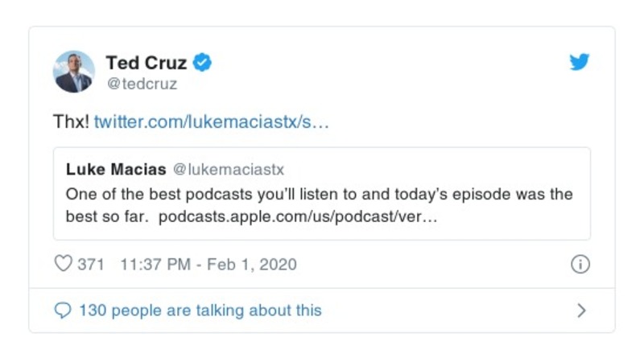Screen dimensions: 644x358
Task: Open the @tedcruz handle link
Action: 142,84
